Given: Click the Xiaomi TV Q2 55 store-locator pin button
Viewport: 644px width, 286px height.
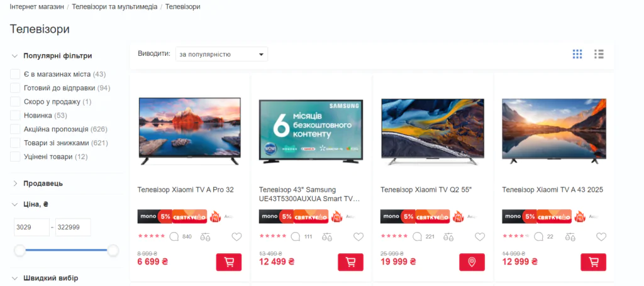Looking at the screenshot, I should [x=472, y=262].
